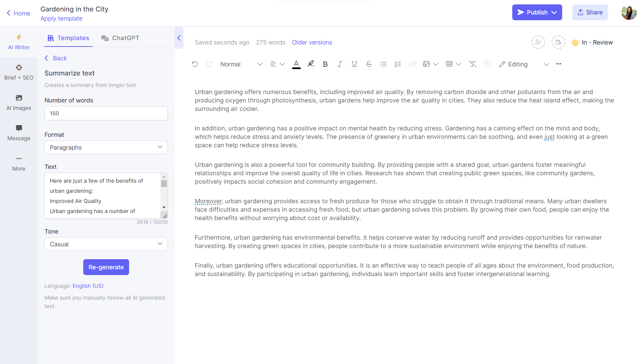Open the Tone dropdown set to Casual
This screenshot has height=364, width=640.
click(x=106, y=244)
